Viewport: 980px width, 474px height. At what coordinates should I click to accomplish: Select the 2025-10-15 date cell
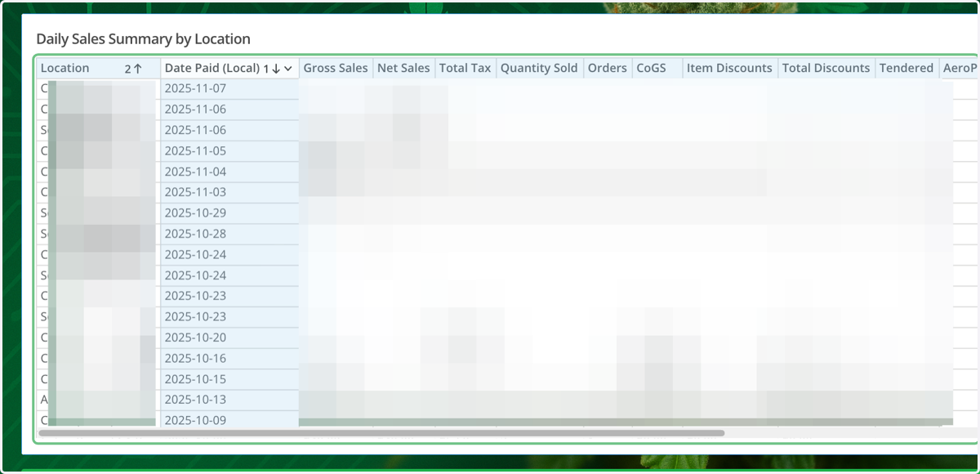pos(229,379)
